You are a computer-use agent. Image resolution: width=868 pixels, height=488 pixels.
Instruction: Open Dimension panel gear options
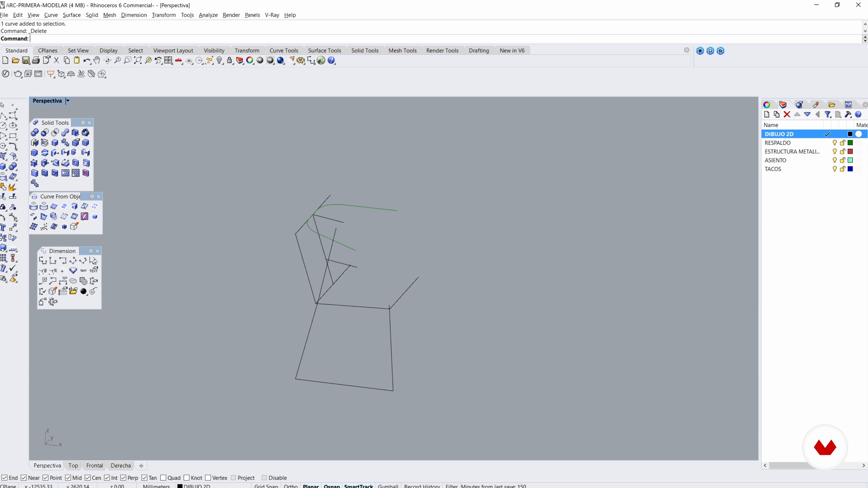click(91, 251)
